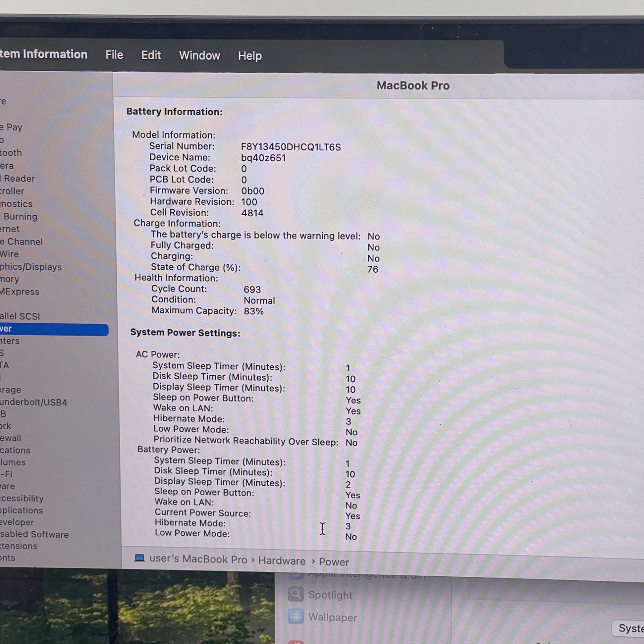The image size is (644, 644).
Task: Open the File menu
Action: (x=114, y=55)
